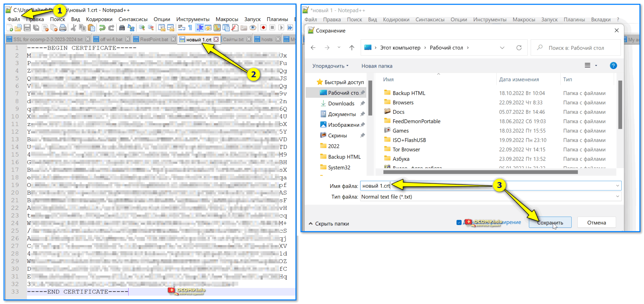This screenshot has height=304, width=644.
Task: Show all characters with the pilcrow icon
Action: point(190,28)
